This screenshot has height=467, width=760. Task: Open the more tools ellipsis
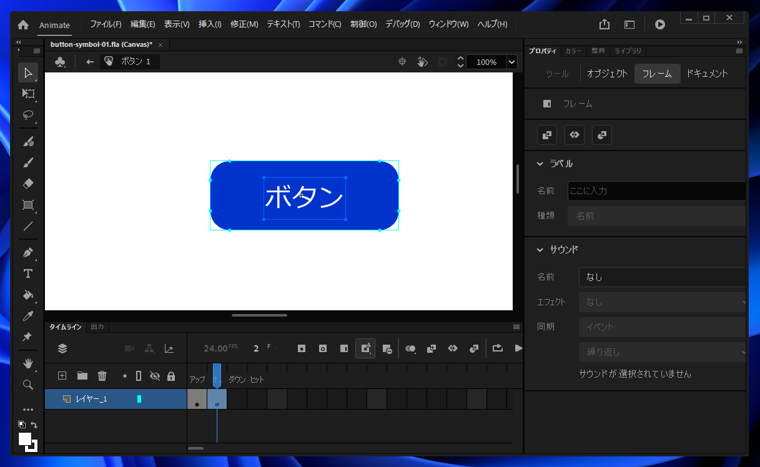coord(28,409)
